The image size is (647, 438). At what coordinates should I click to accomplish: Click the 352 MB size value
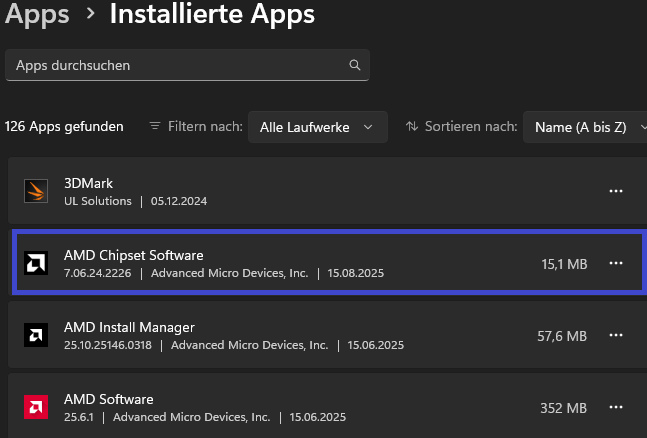[x=564, y=408]
